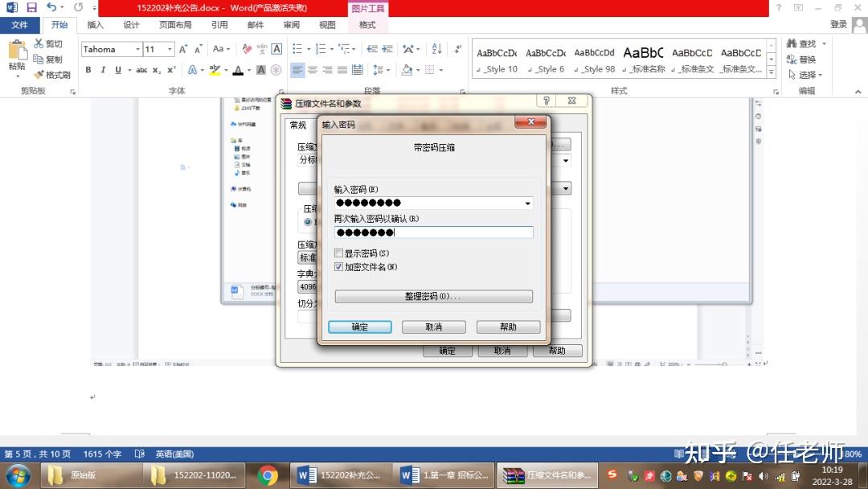The height and width of the screenshot is (489, 868).
Task: Click the 替换 (Replace) icon
Action: (792, 58)
